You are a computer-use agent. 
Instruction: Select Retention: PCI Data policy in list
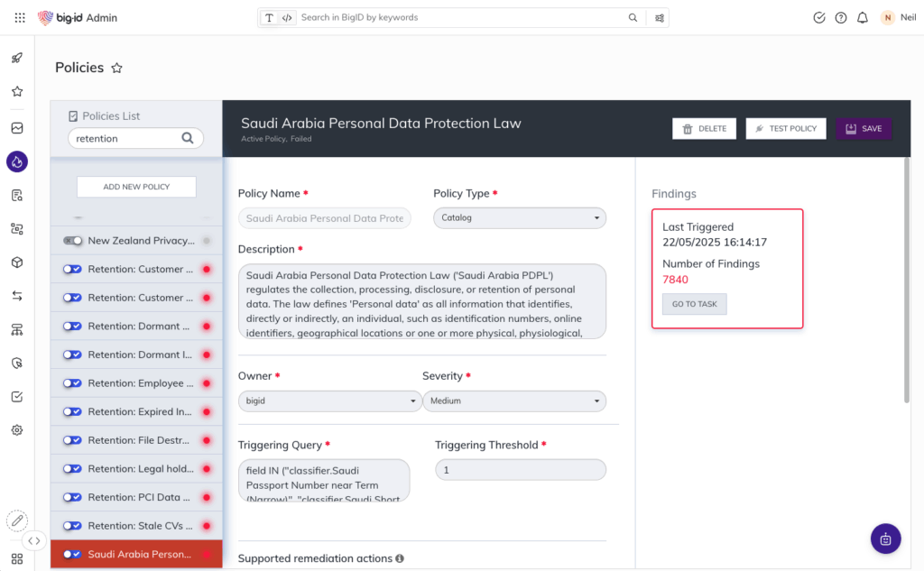(140, 497)
